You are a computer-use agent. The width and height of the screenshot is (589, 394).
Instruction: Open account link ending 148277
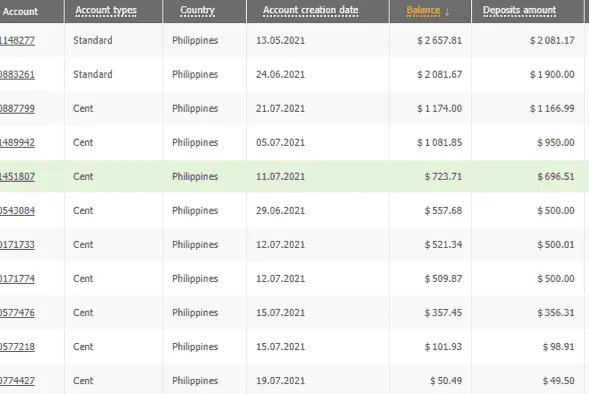pyautogui.click(x=17, y=41)
